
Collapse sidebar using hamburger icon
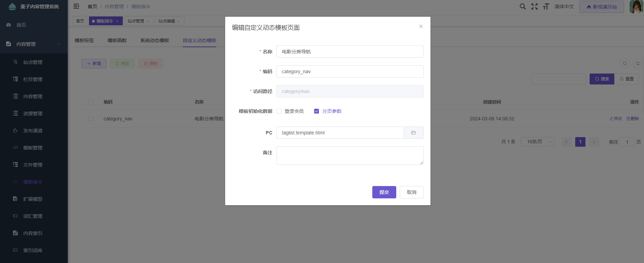point(76,6)
